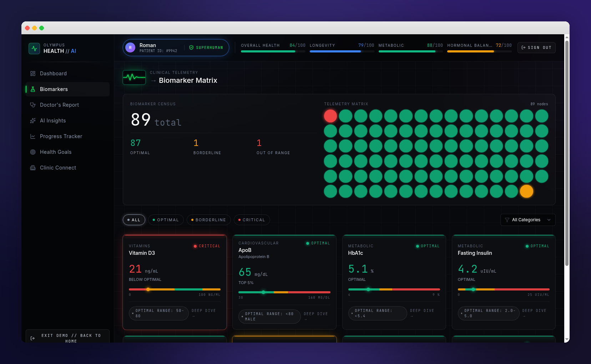The width and height of the screenshot is (591, 364).
Task: Click HbA1c optimal range <5.4 pill
Action: tap(378, 313)
